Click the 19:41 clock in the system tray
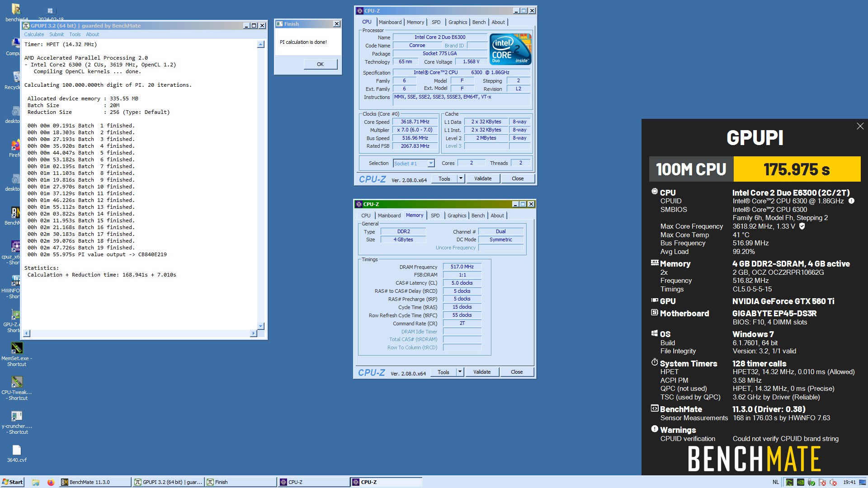 pyautogui.click(x=849, y=482)
